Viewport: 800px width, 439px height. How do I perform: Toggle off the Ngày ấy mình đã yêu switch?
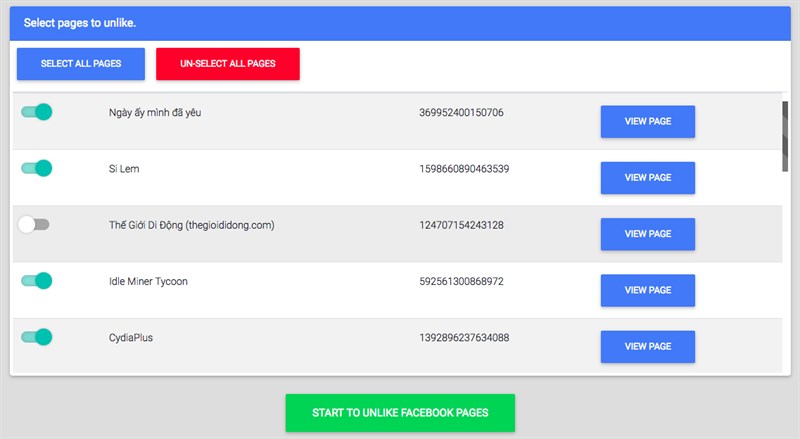(x=36, y=112)
